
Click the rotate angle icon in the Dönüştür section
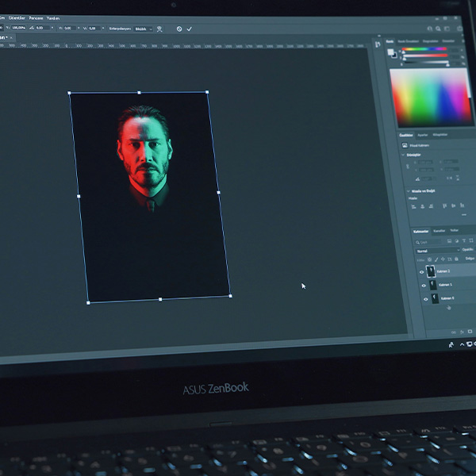tap(418, 178)
